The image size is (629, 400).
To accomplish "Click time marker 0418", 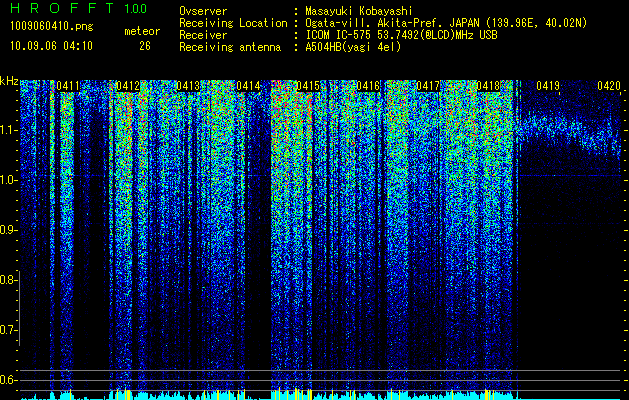I will click(x=488, y=85).
